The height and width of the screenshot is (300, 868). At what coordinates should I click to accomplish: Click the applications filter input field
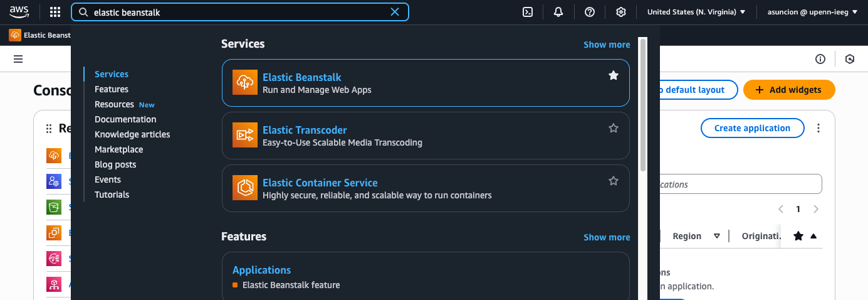tap(740, 185)
